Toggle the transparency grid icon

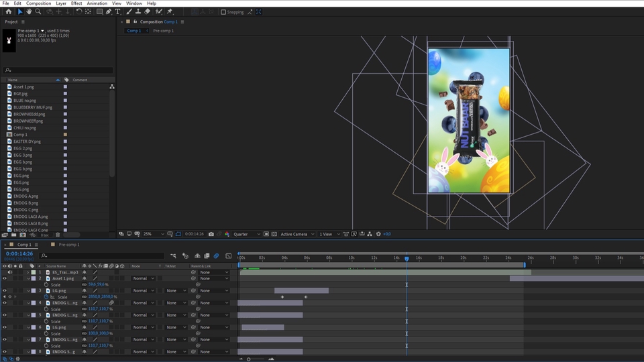pos(274,234)
